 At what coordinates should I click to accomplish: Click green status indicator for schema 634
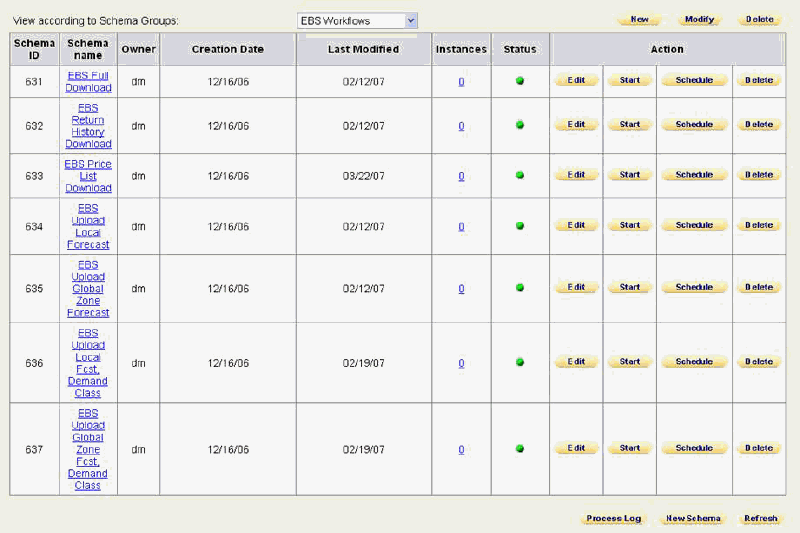point(520,225)
